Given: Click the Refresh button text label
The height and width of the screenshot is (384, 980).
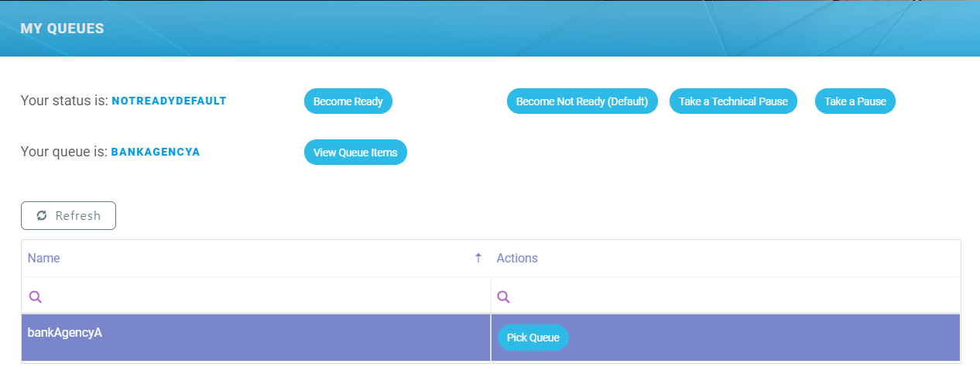Looking at the screenshot, I should coord(77,216).
